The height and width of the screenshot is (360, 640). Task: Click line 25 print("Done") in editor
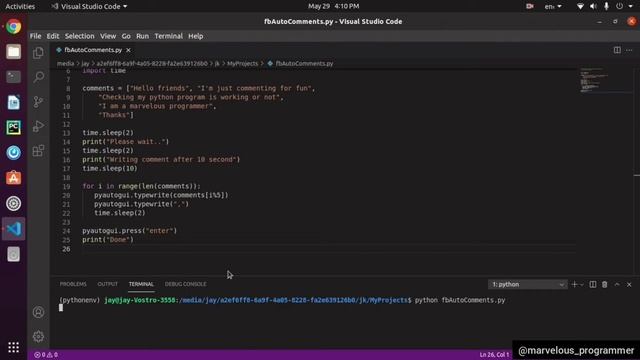point(108,240)
